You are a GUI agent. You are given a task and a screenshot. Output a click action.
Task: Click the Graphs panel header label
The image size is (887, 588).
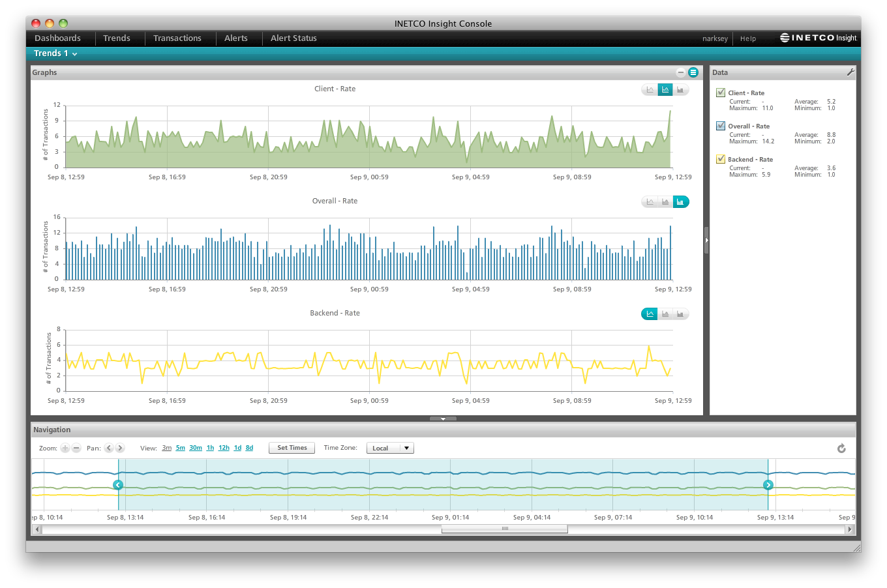tap(44, 72)
